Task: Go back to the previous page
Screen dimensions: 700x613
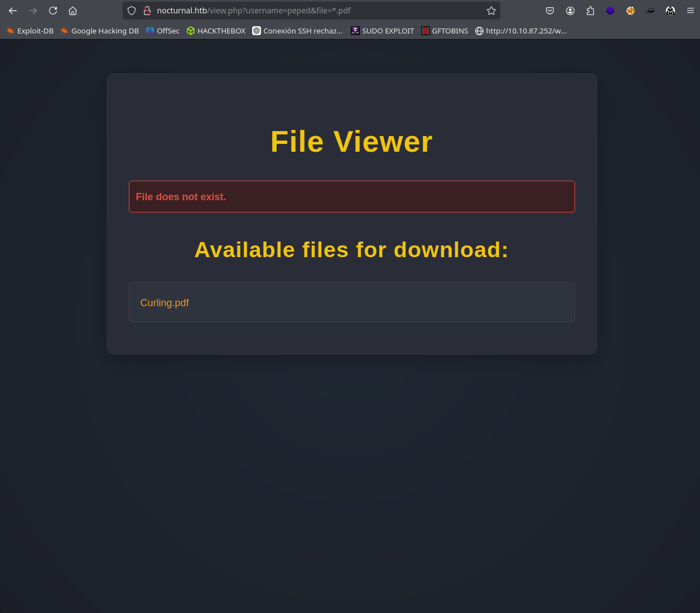Action: point(13,11)
